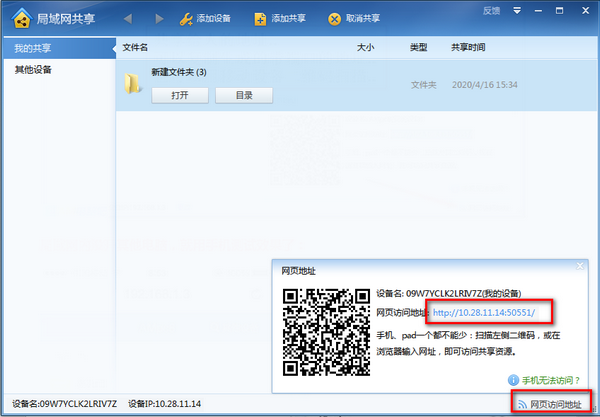Image resolution: width=600 pixels, height=417 pixels.
Task: Click the info icon beside 手机无法访问
Action: tap(513, 380)
